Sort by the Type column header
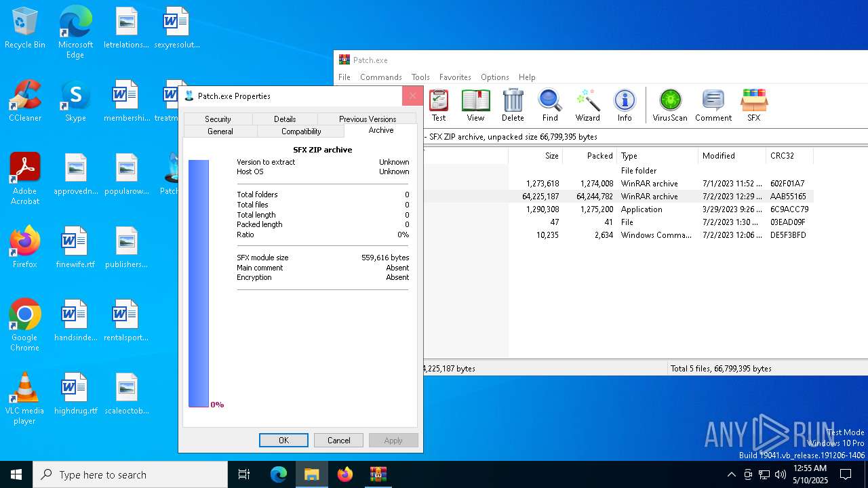This screenshot has height=488, width=868. click(x=657, y=155)
